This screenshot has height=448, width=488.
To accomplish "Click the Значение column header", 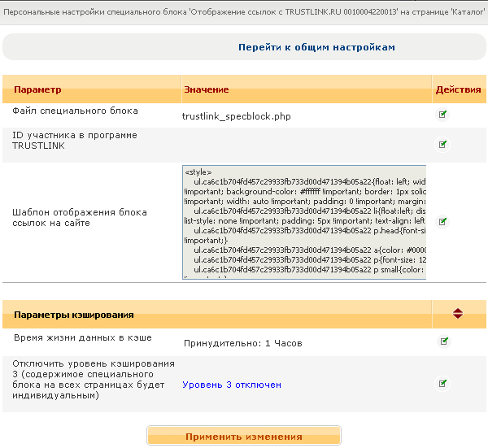I will coord(207,89).
